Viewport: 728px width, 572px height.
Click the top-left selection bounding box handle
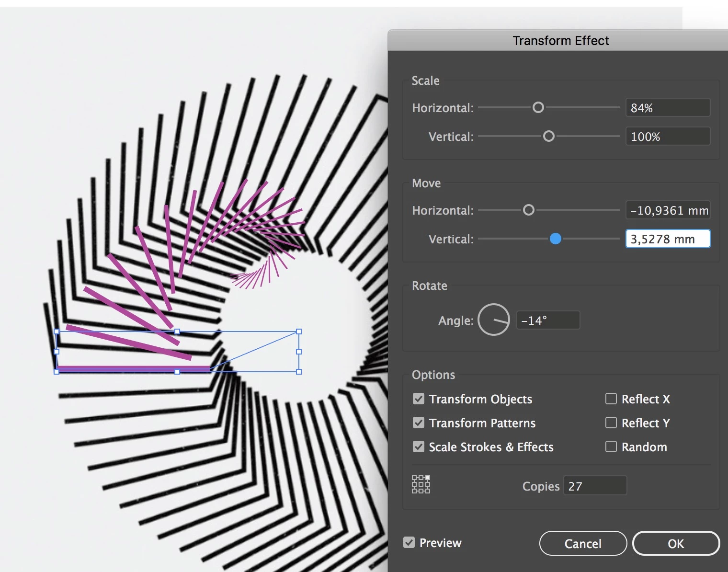click(x=57, y=332)
